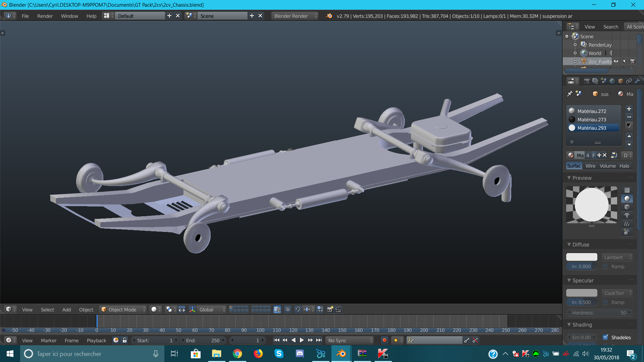Click the End frame field
This screenshot has height=362, width=644.
(x=203, y=340)
